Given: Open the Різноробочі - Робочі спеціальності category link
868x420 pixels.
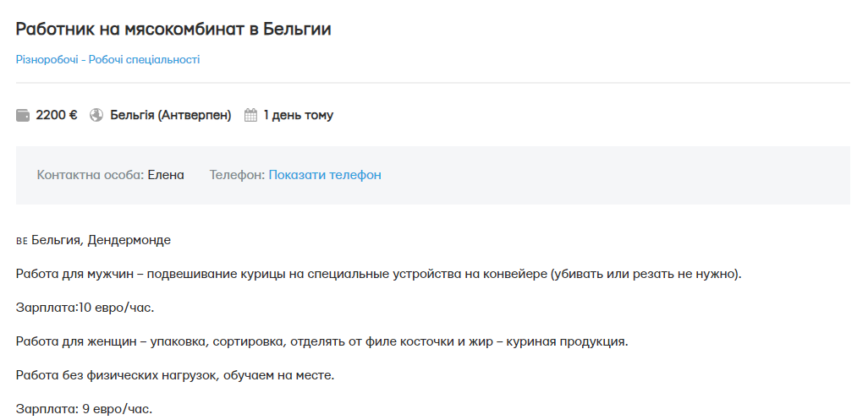Looking at the screenshot, I should point(107,60).
